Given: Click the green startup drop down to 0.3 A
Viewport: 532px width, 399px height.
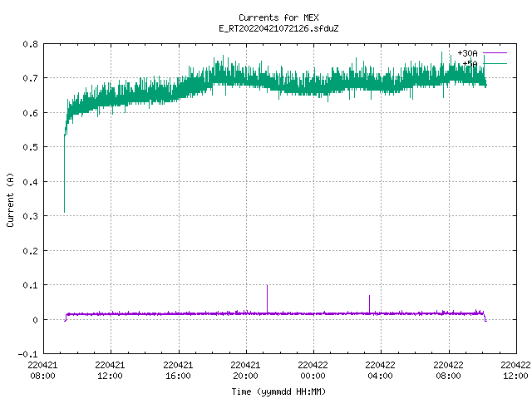Looking at the screenshot, I should [x=65, y=173].
